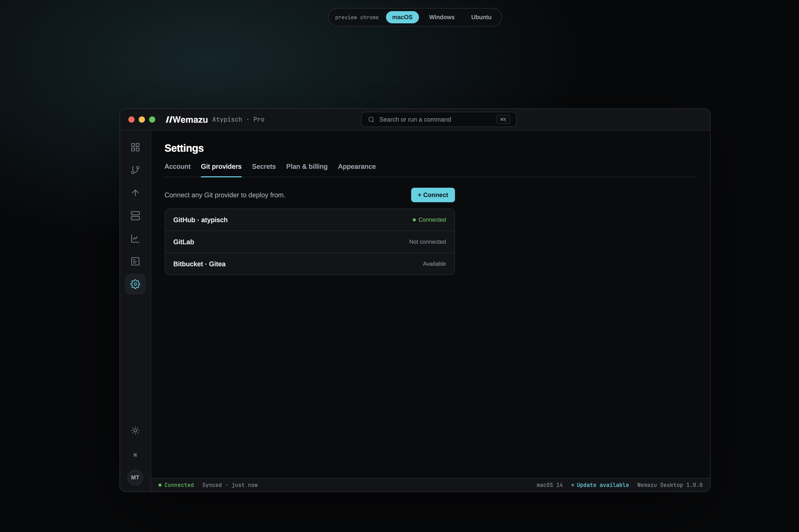Image resolution: width=799 pixels, height=532 pixels.
Task: Click the macOS 14 status bar entry
Action: coord(549,485)
